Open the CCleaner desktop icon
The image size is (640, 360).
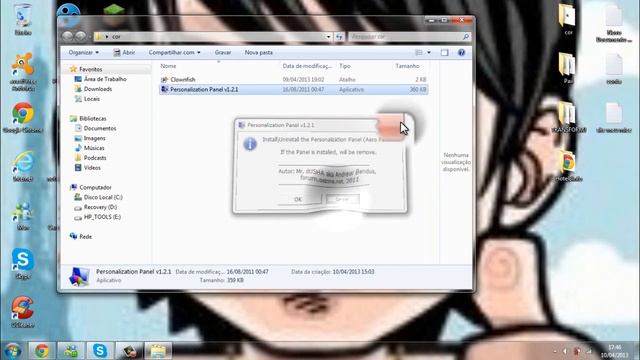pyautogui.click(x=23, y=312)
